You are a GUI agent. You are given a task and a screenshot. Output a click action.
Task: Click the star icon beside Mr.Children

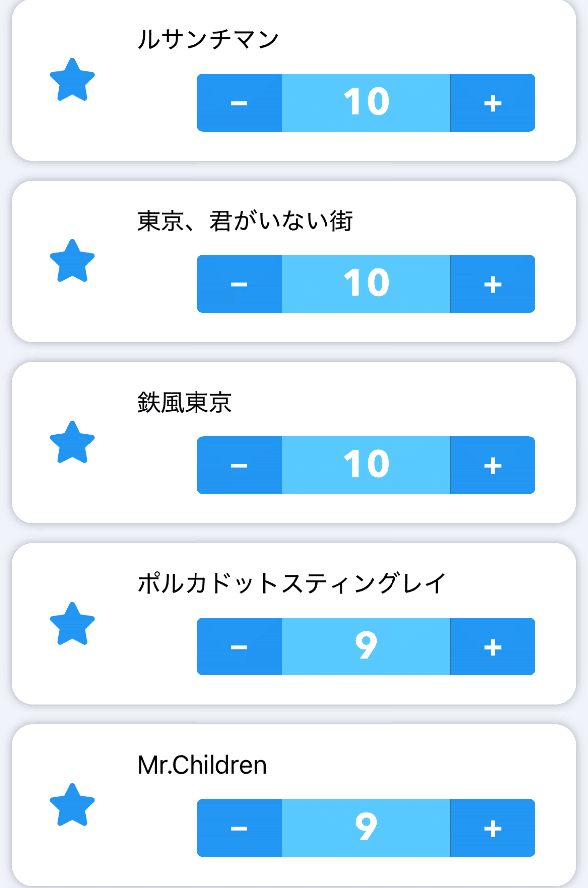(72, 805)
